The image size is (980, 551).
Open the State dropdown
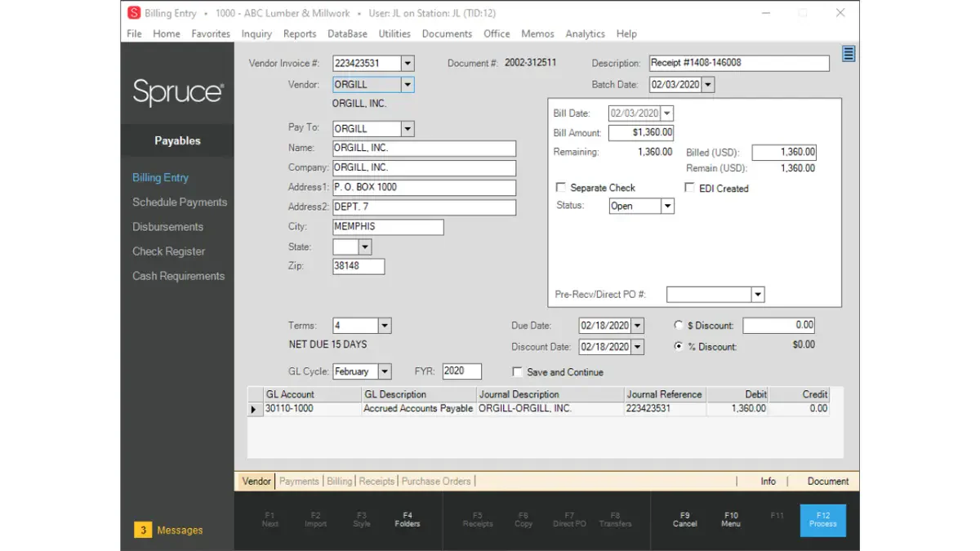[365, 247]
